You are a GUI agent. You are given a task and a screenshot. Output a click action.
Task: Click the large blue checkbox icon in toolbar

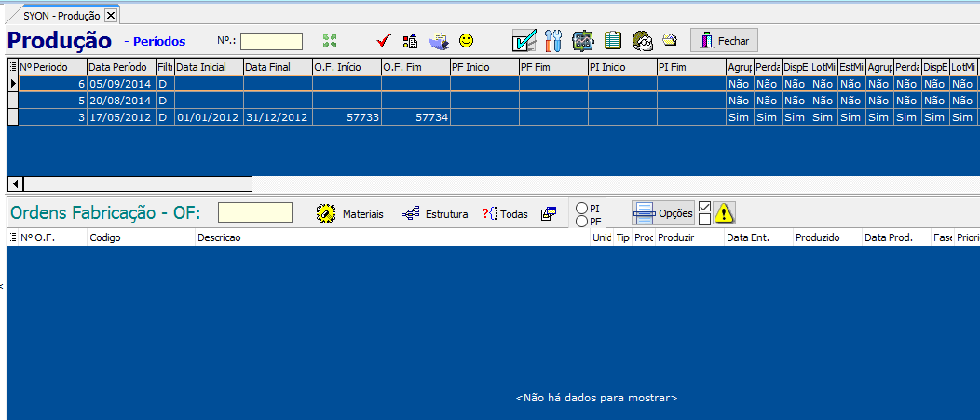(x=524, y=41)
